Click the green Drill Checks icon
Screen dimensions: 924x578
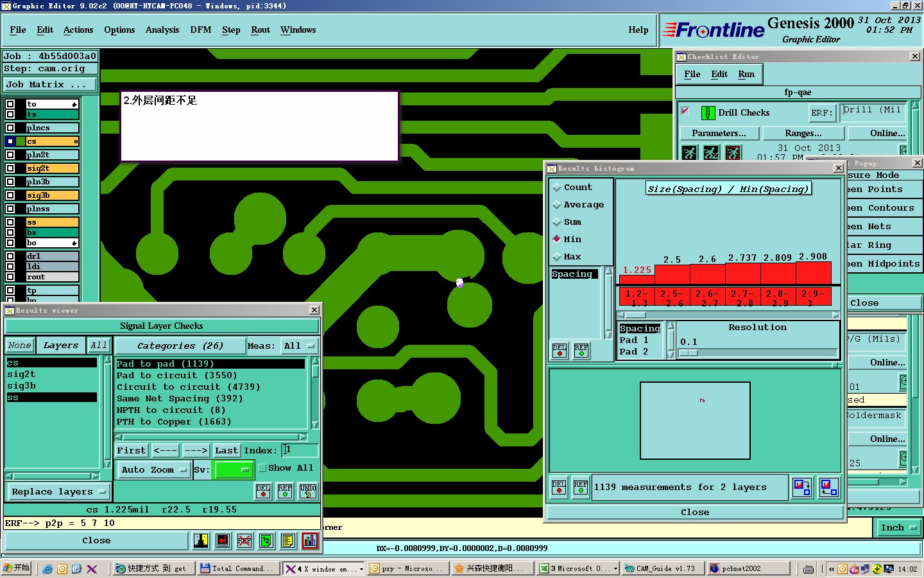coord(708,113)
